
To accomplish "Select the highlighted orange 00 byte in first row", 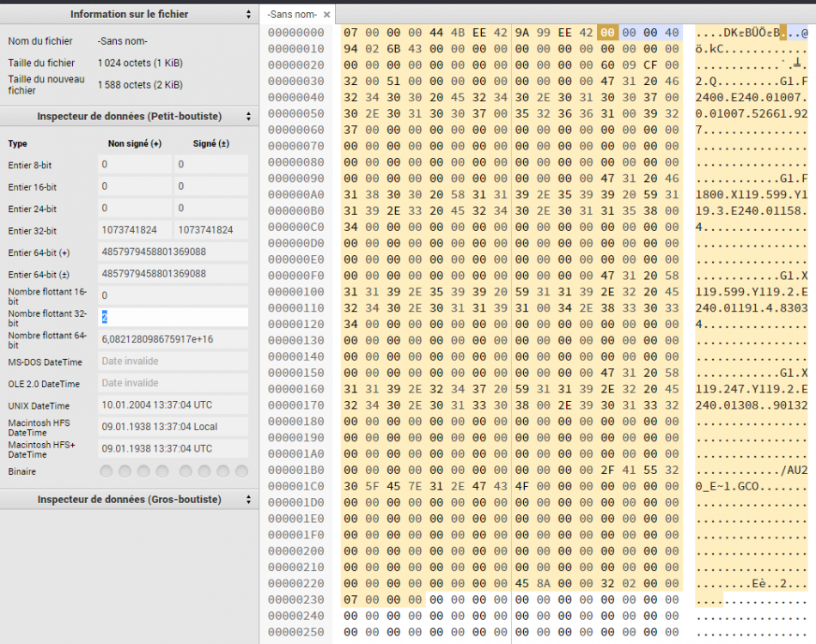I will pos(608,33).
